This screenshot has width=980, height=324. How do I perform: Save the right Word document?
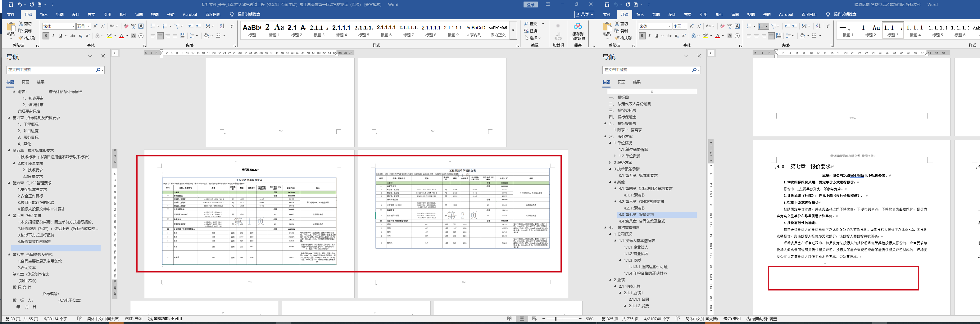[x=607, y=5]
